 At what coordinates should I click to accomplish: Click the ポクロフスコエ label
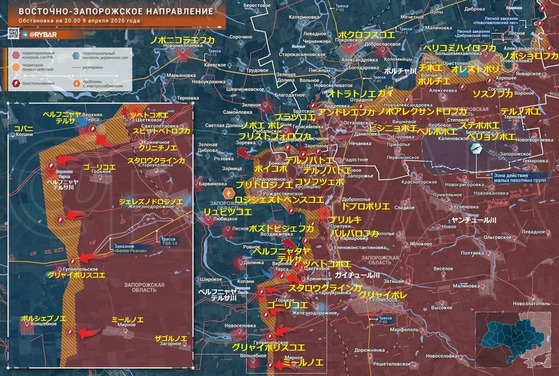[366, 35]
